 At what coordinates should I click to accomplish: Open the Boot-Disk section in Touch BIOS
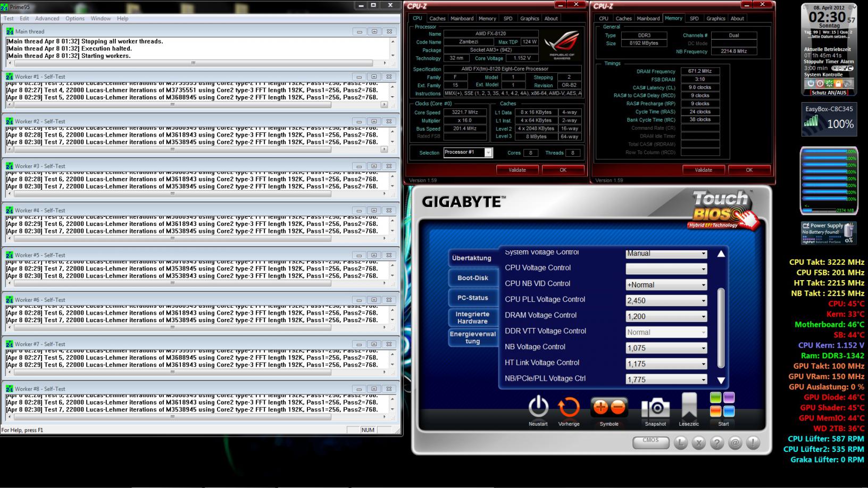tap(472, 278)
